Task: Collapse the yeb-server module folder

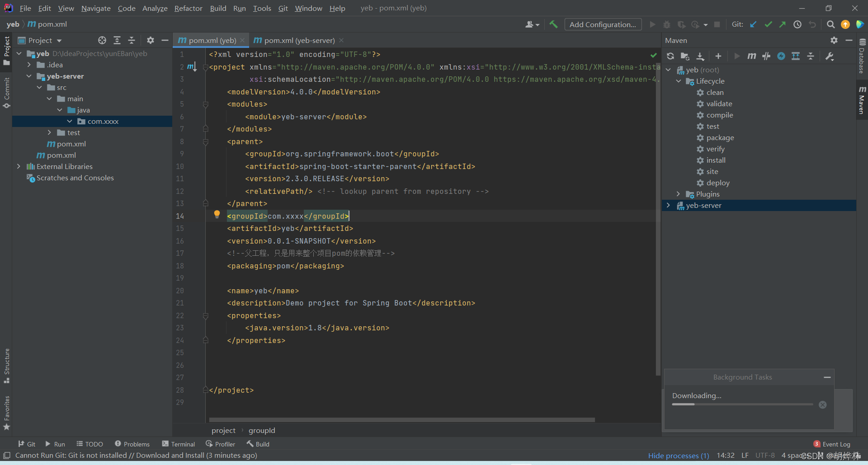Action: 29,76
